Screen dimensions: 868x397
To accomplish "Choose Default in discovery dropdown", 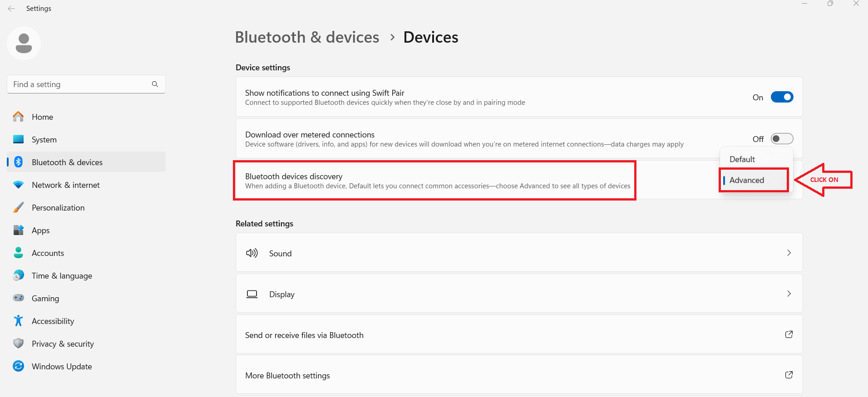I will [x=742, y=159].
